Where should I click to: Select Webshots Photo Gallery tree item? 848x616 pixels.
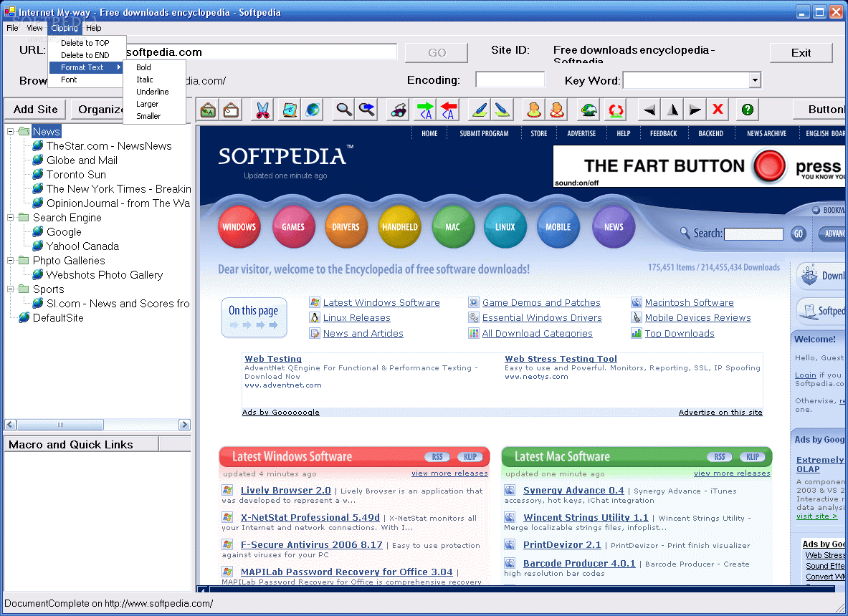105,274
